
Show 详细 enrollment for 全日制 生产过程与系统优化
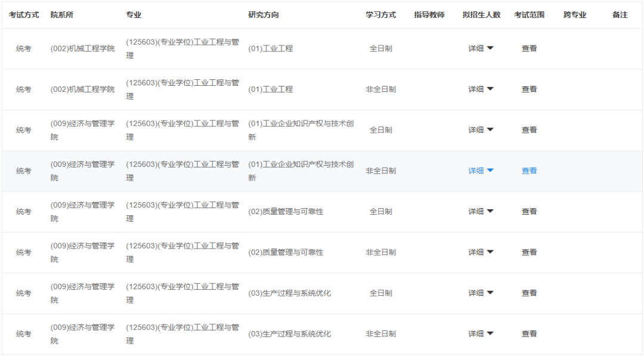pos(481,293)
